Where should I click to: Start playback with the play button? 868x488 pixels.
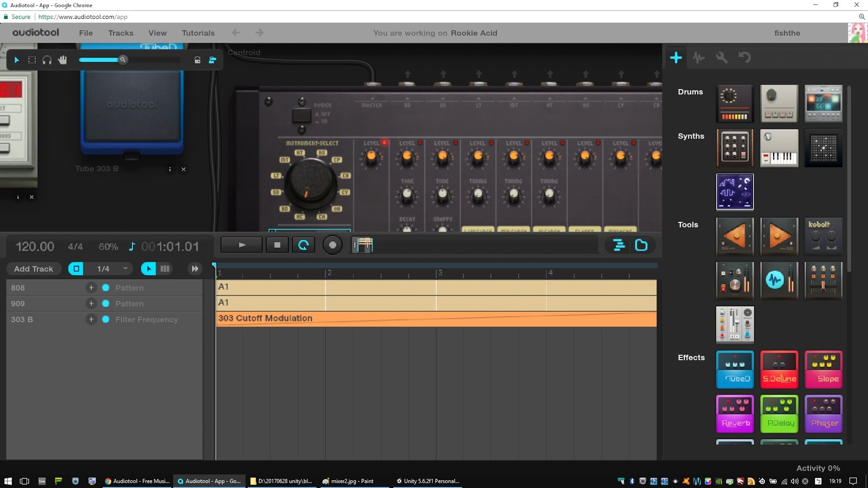[x=242, y=245]
